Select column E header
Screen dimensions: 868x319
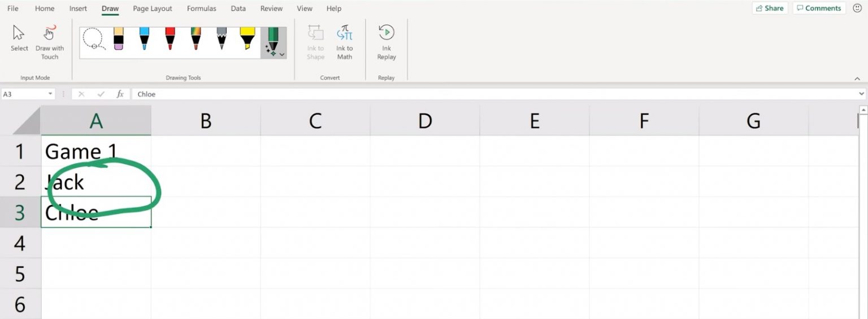(535, 120)
